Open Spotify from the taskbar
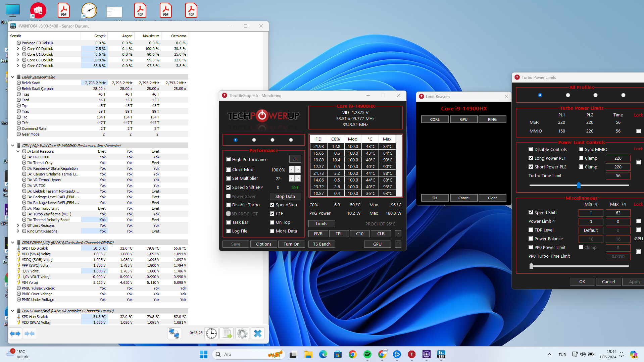Screen dimensions: 644x362 pyautogui.click(x=367, y=354)
